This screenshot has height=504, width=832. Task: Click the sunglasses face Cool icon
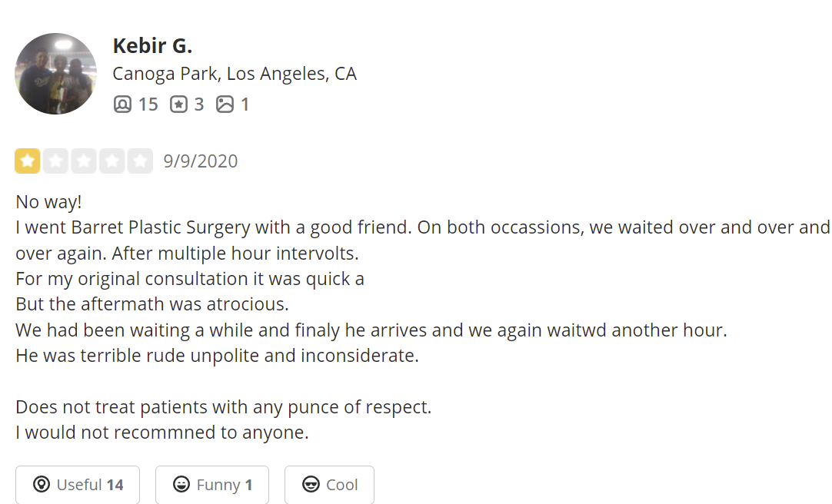coord(311,485)
